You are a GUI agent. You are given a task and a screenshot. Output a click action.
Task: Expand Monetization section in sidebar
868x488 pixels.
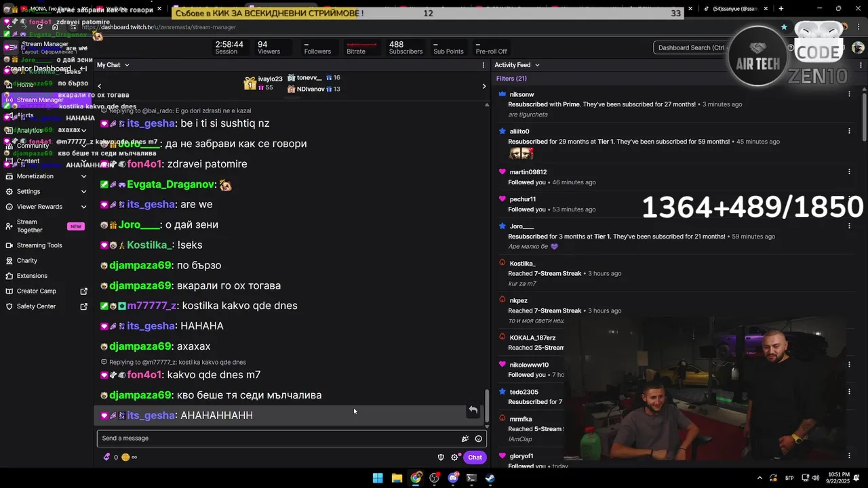click(83, 176)
